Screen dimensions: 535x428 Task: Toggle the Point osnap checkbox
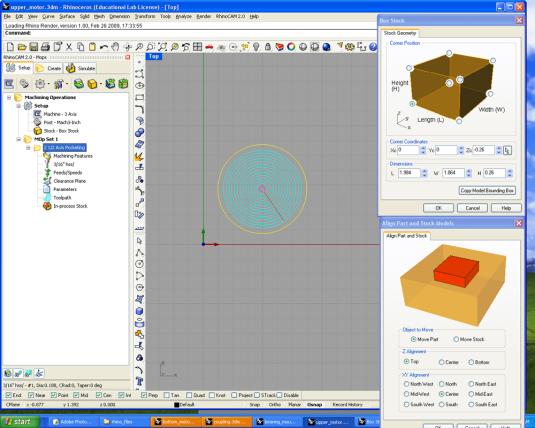[54, 395]
